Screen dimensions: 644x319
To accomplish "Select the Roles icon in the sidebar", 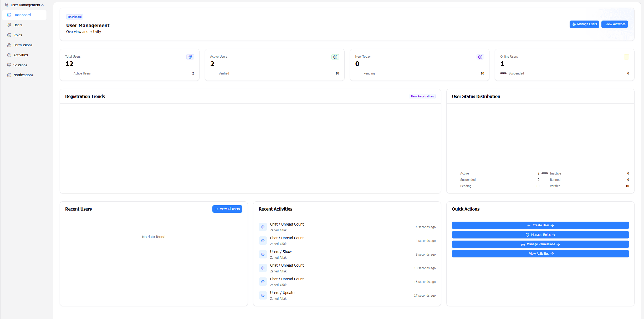I will 9,35.
